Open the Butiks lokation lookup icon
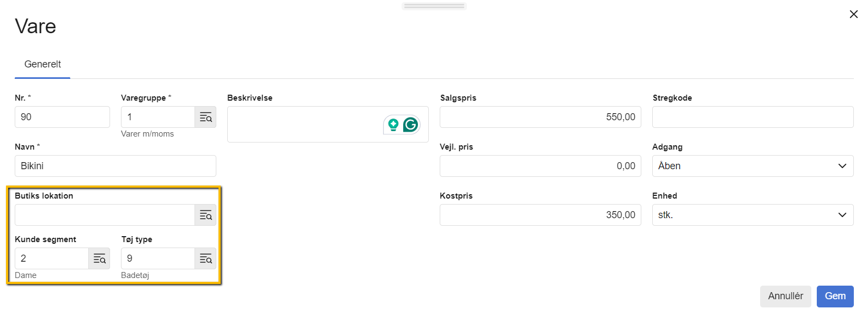 pyautogui.click(x=205, y=215)
